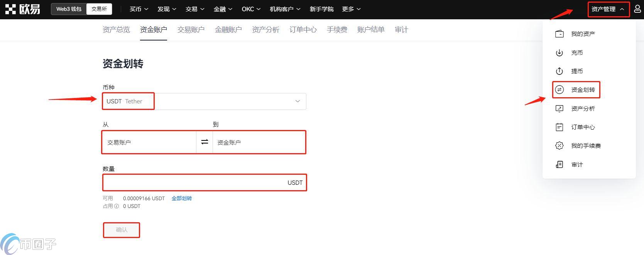Select the 到 资金账户 destination field
Image resolution: width=644 pixels, height=255 pixels.
[259, 142]
